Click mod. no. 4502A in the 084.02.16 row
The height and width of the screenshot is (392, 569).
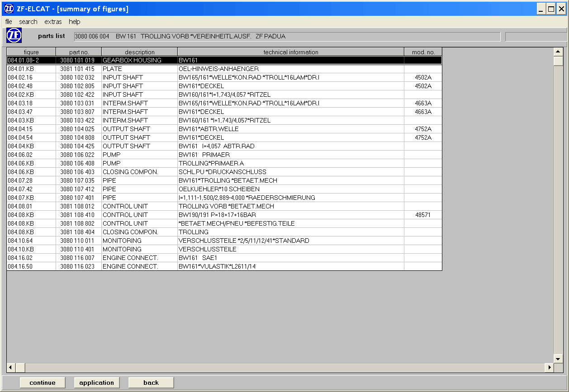pyautogui.click(x=423, y=77)
